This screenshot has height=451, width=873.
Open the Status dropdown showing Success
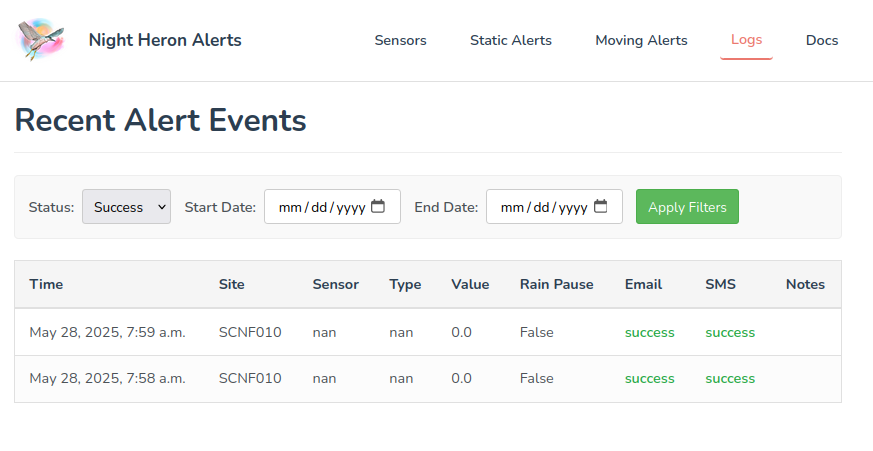126,207
